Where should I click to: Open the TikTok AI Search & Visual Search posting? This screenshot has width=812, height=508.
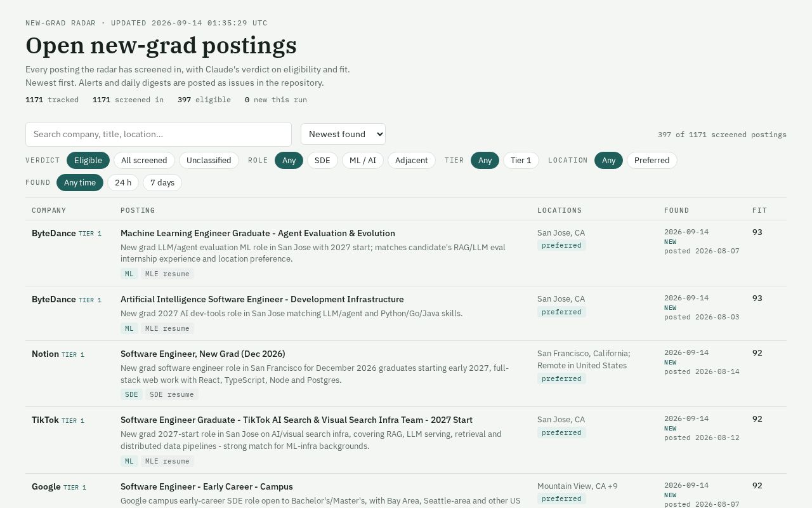point(296,420)
